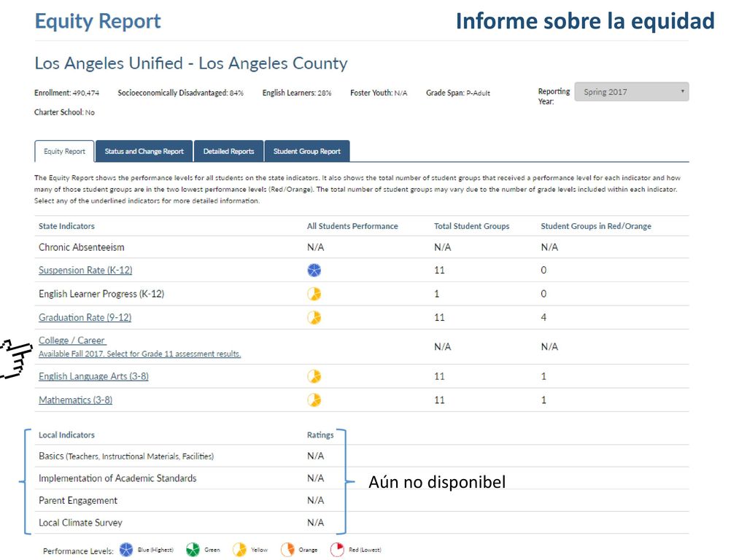Screen dimensions: 747x560
Task: Click Socioeconomically Disadvantaged: 84% text
Action: [x=181, y=93]
